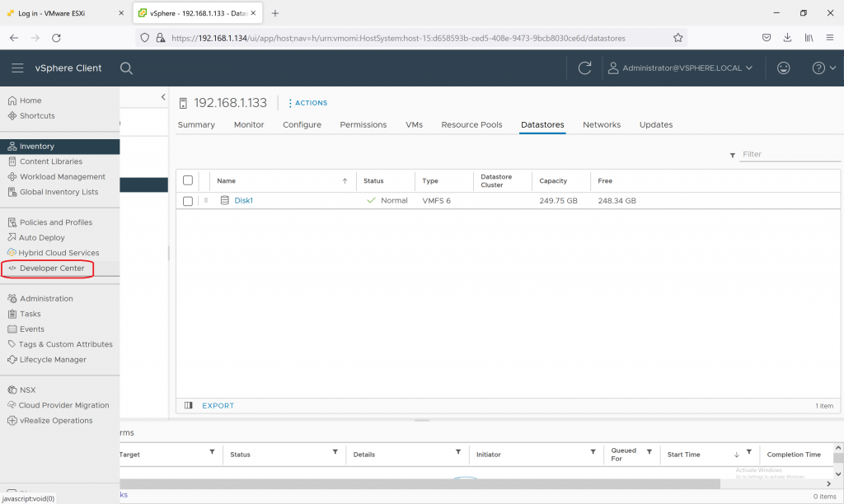The width and height of the screenshot is (844, 504).
Task: Open Events in the sidebar
Action: tap(26, 329)
